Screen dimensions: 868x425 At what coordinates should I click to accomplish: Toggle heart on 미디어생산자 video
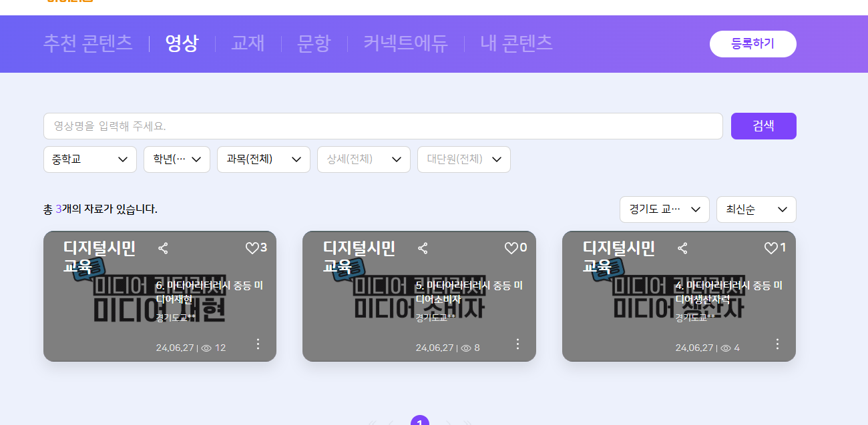[771, 248]
